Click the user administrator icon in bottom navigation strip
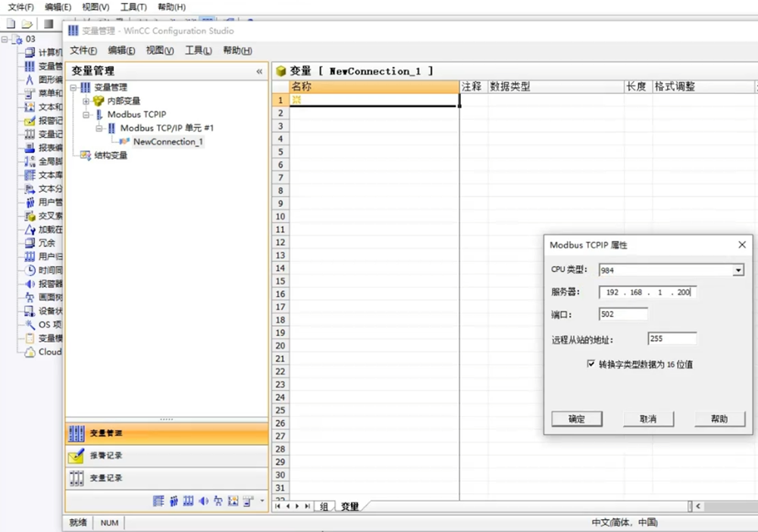This screenshot has height=532, width=758. pos(174,501)
